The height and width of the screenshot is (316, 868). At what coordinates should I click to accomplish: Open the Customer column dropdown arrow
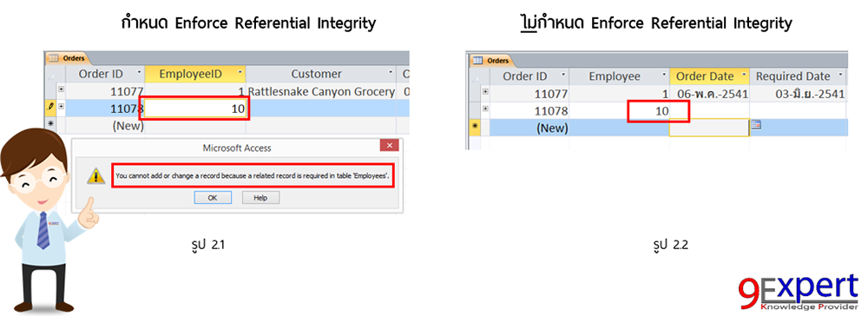coord(391,73)
